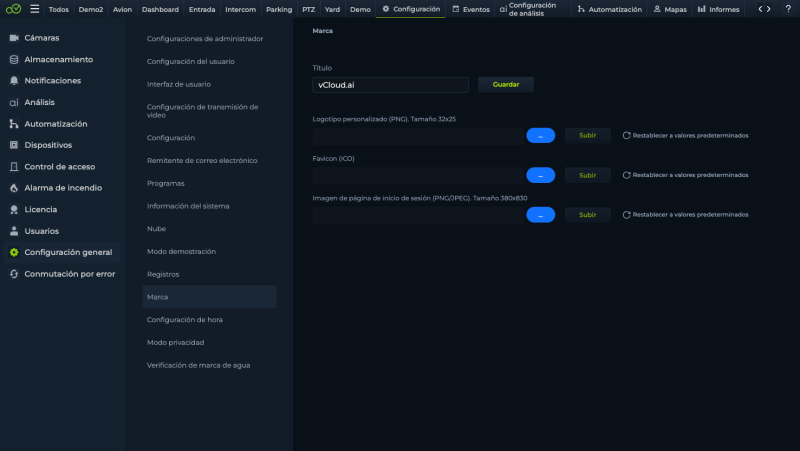Open the Entrada tab
The width and height of the screenshot is (800, 451).
click(202, 9)
